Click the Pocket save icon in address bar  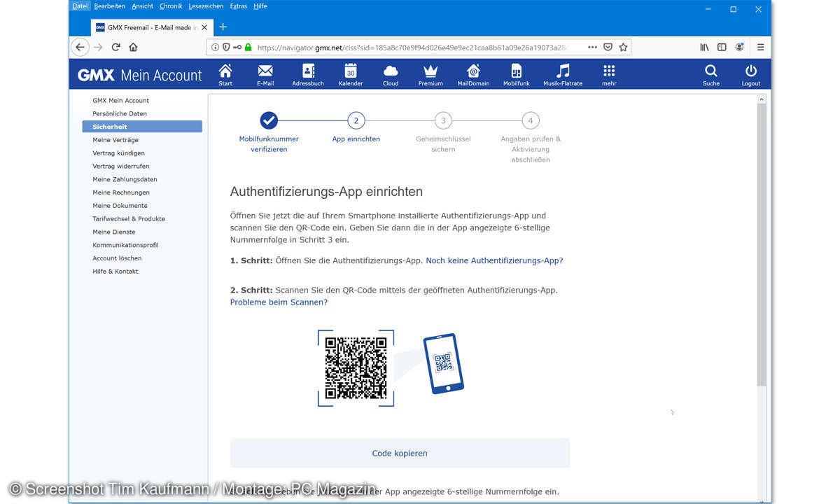tap(608, 47)
